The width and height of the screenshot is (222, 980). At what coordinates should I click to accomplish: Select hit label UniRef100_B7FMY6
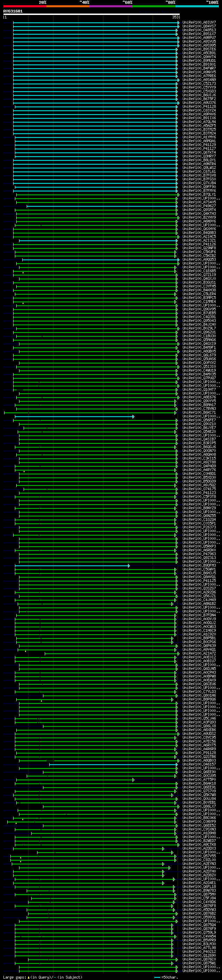coord(199,191)
